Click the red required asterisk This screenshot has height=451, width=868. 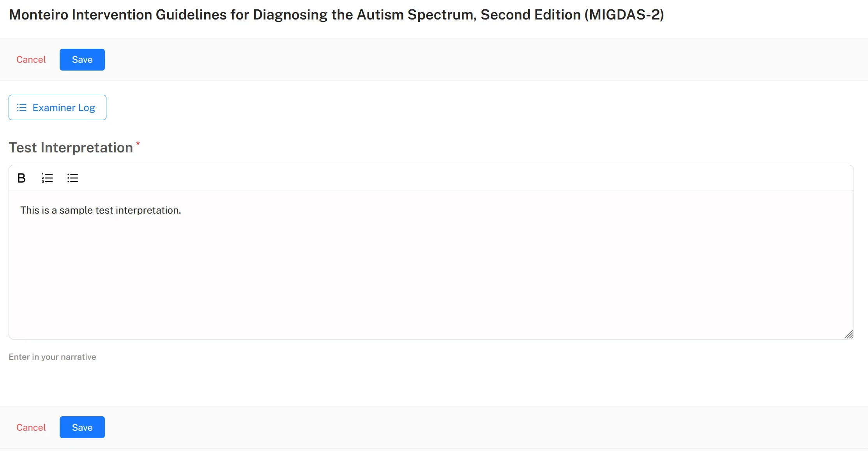tap(138, 143)
